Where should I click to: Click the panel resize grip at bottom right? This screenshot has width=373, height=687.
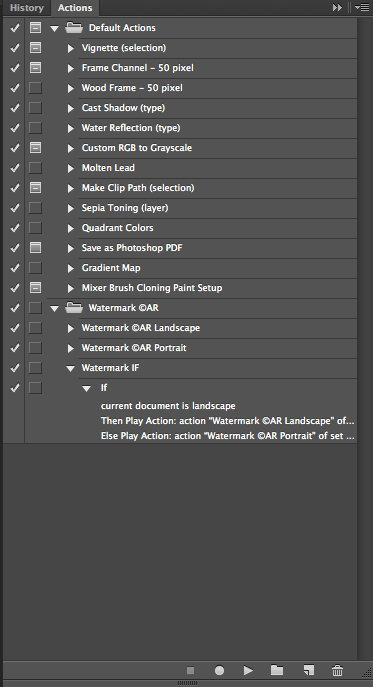tap(367, 672)
